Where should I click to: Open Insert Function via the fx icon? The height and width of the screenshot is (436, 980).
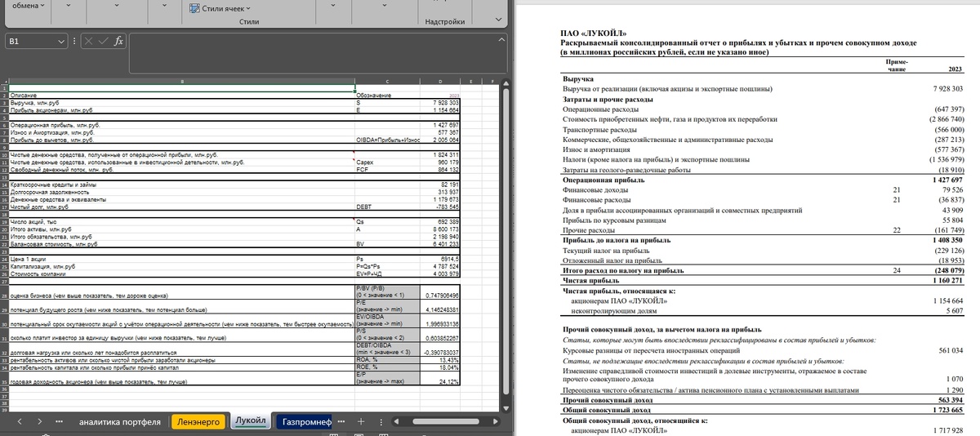[x=118, y=42]
